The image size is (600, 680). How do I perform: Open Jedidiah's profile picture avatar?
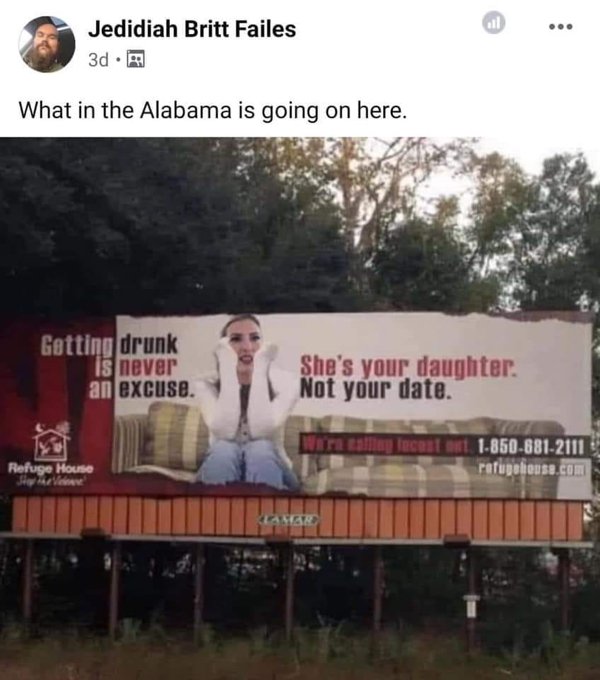pyautogui.click(x=46, y=44)
